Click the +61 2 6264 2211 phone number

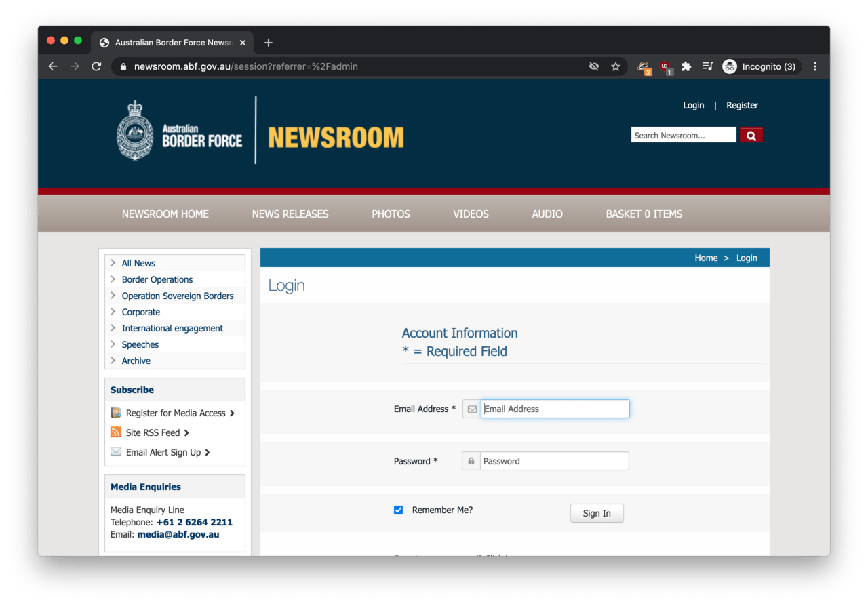pos(194,522)
